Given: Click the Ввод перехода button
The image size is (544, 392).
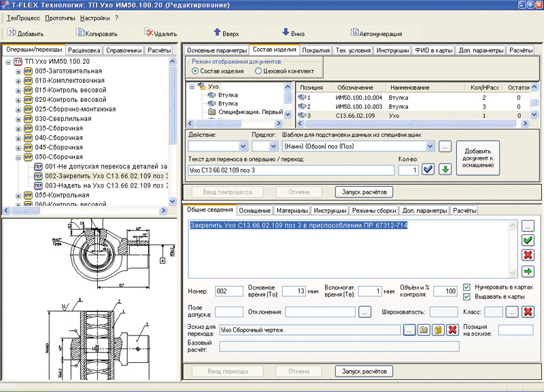Looking at the screenshot, I should (x=228, y=371).
